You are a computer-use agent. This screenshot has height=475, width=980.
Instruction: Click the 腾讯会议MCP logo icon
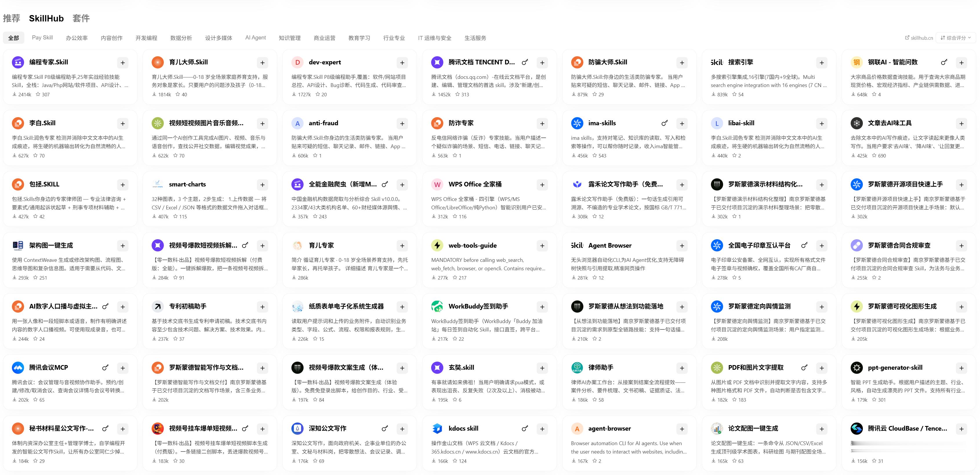tap(18, 368)
